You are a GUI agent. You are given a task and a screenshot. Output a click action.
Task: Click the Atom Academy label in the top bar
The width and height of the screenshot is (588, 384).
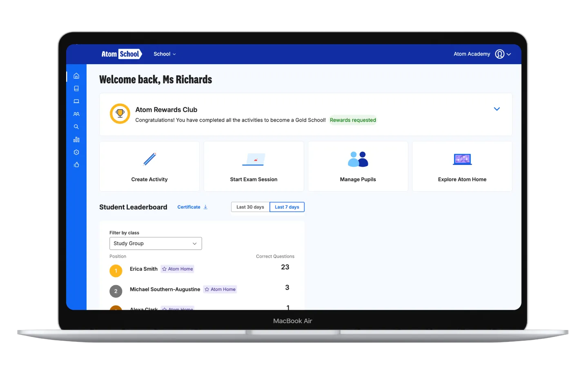[472, 54]
